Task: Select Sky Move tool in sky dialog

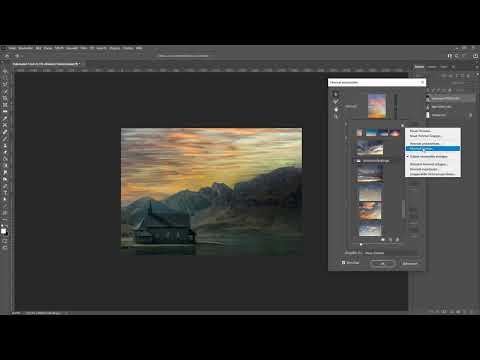Action: pos(336,94)
